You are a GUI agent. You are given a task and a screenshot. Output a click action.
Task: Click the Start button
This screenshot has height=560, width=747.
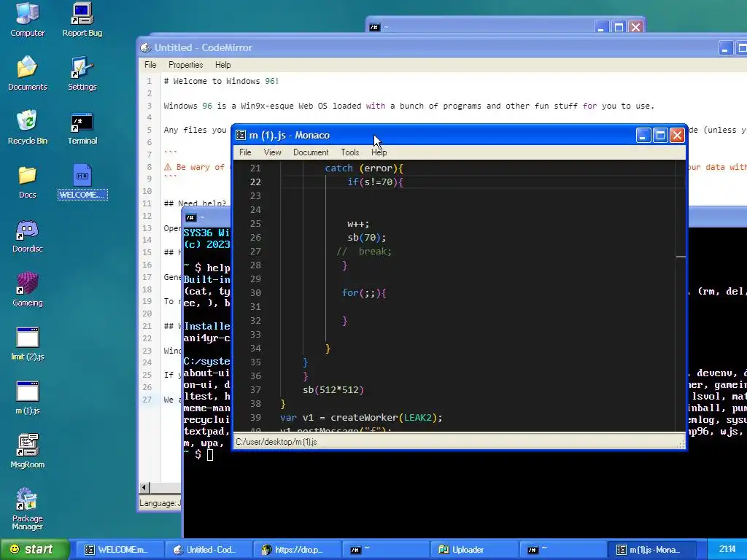(x=35, y=549)
